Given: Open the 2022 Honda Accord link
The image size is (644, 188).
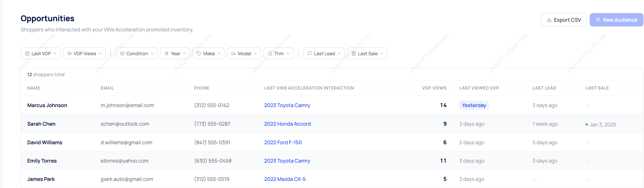Looking at the screenshot, I should click(287, 124).
